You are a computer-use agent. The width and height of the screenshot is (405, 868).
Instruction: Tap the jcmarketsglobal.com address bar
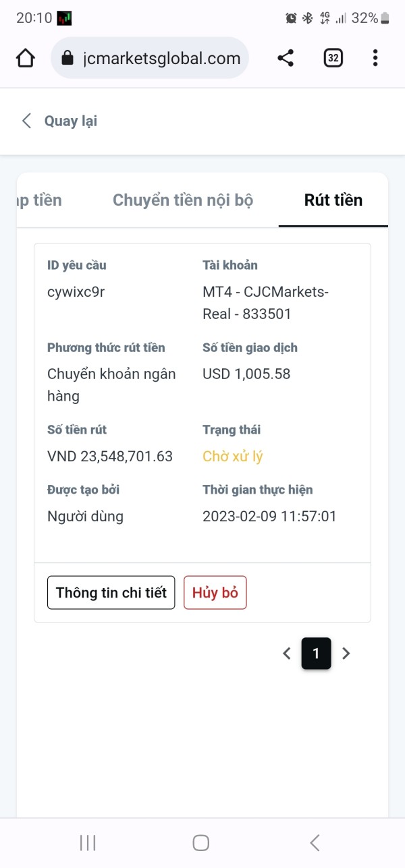pos(162,59)
